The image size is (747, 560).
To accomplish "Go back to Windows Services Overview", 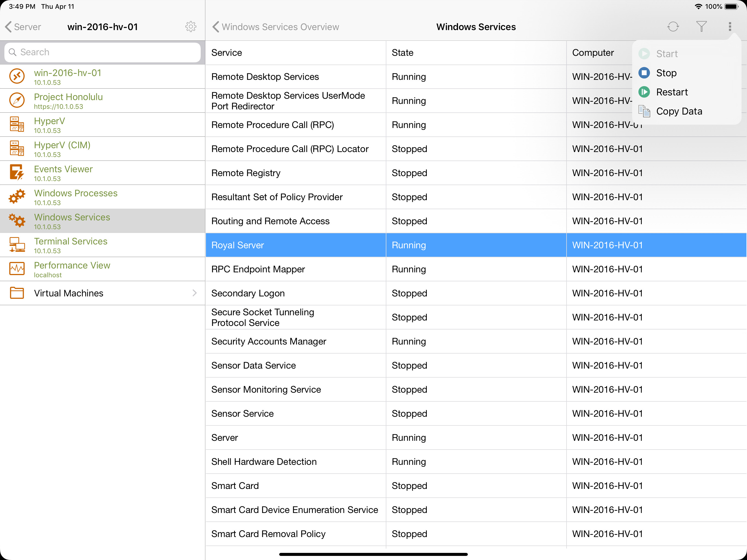I will [x=276, y=27].
